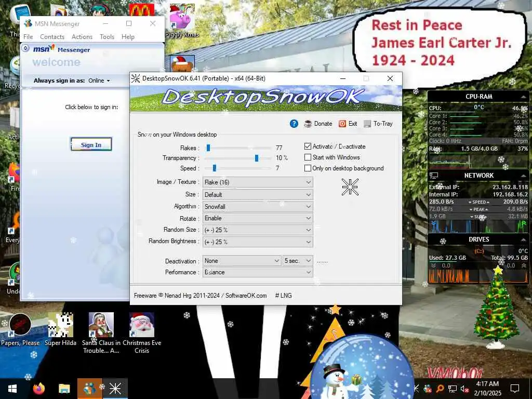
Task: Open the Piggly Xmas desktop shortcut
Action: pos(182,20)
